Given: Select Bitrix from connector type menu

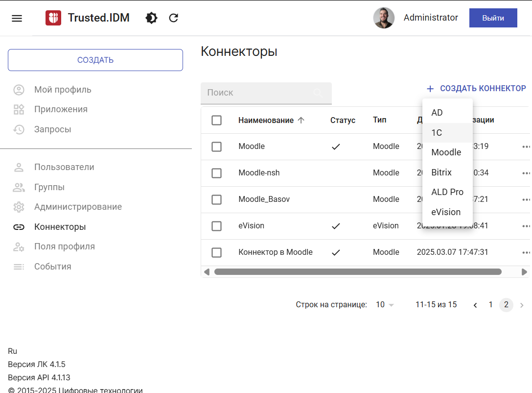Looking at the screenshot, I should coord(447,172).
